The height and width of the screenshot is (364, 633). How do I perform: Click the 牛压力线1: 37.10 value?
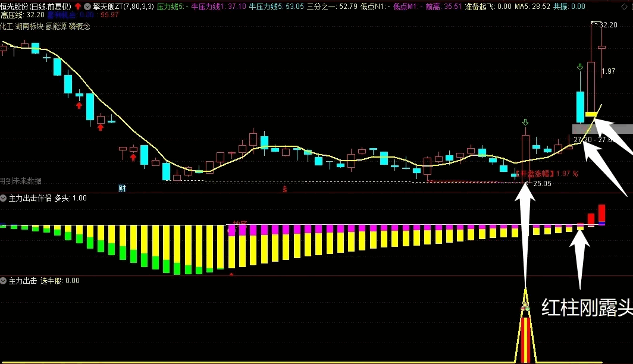[x=218, y=7]
